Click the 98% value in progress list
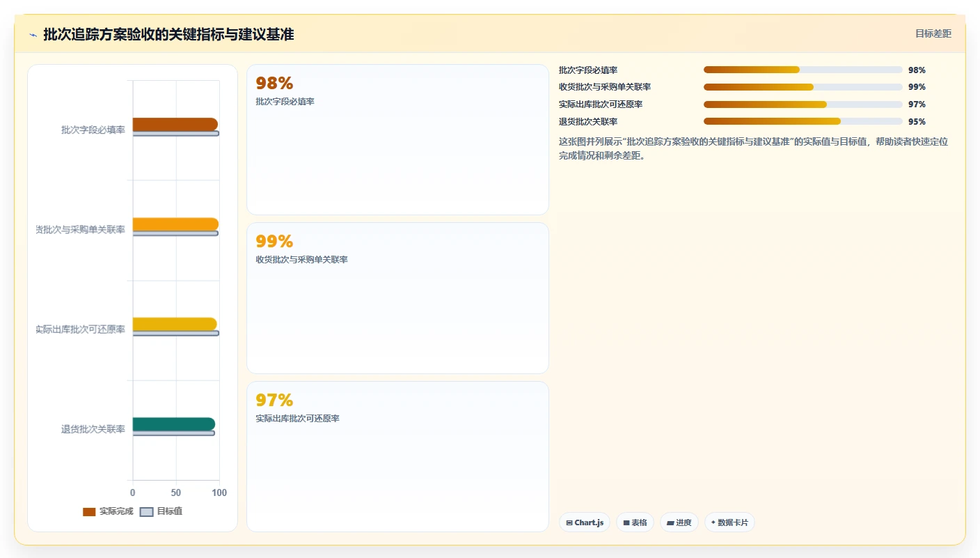 pos(917,70)
